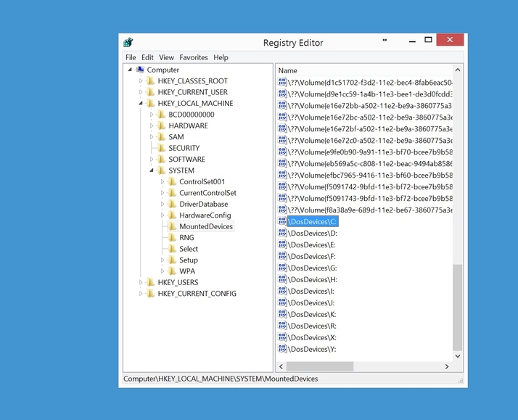Viewport: 518px width, 420px height.
Task: Click the HKEY_CLASSES_ROOT folder icon
Action: point(151,81)
